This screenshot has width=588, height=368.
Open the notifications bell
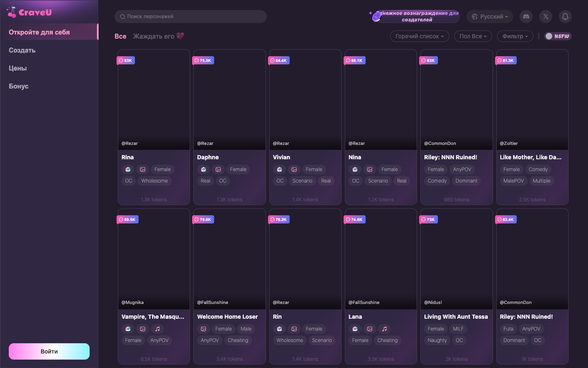565,17
